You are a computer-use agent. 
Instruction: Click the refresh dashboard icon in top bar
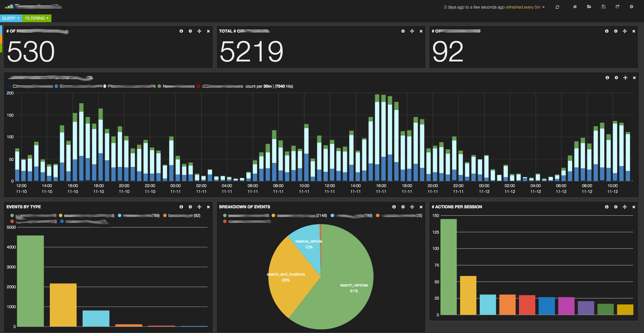(557, 7)
